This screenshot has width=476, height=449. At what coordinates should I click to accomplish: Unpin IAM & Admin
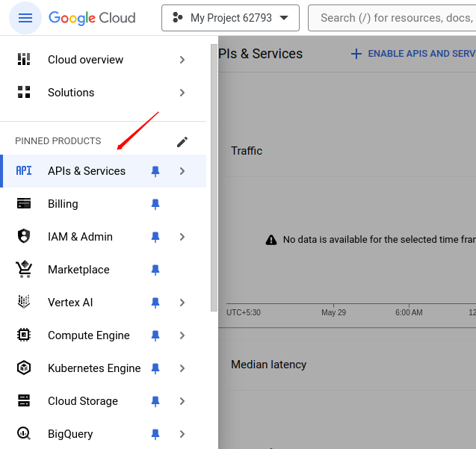click(x=155, y=237)
